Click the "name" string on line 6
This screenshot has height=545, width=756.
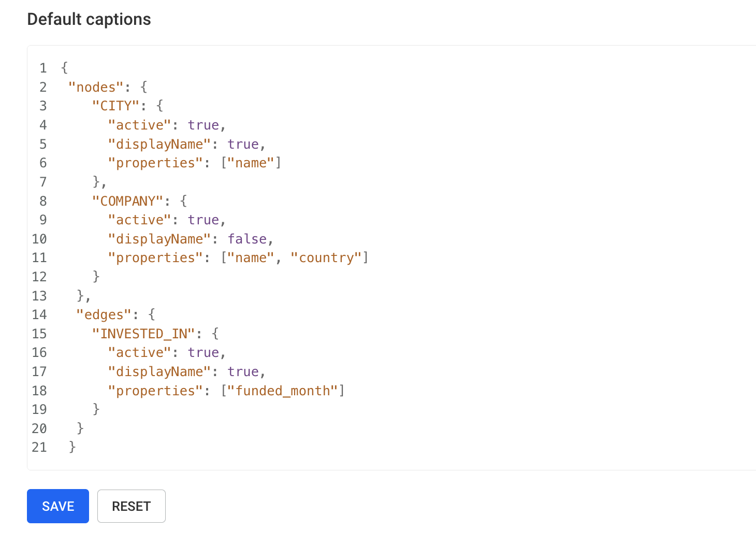pos(251,163)
